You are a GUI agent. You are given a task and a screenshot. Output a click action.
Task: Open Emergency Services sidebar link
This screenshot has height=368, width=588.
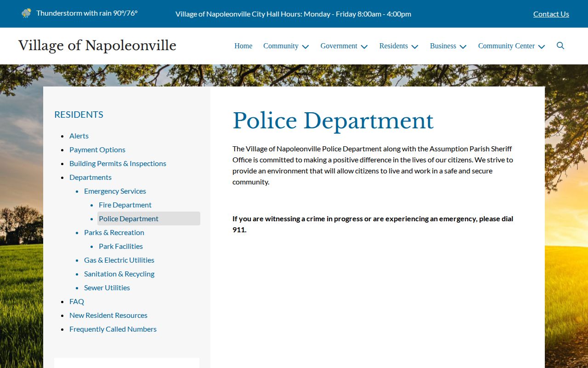click(115, 191)
